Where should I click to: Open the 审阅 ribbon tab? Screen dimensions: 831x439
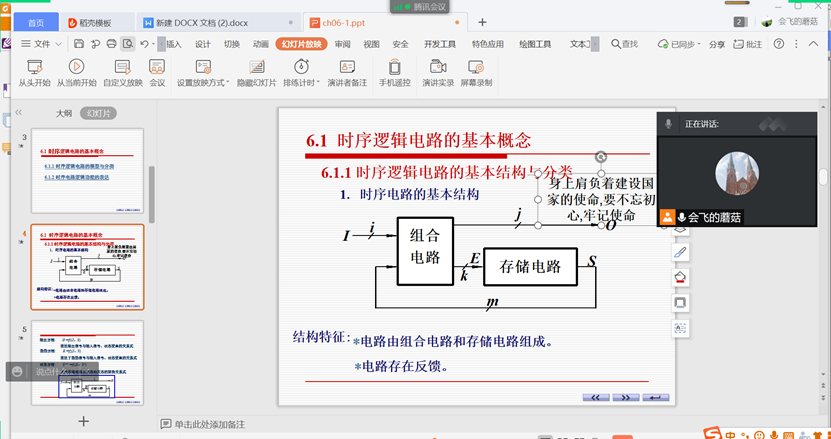[342, 44]
